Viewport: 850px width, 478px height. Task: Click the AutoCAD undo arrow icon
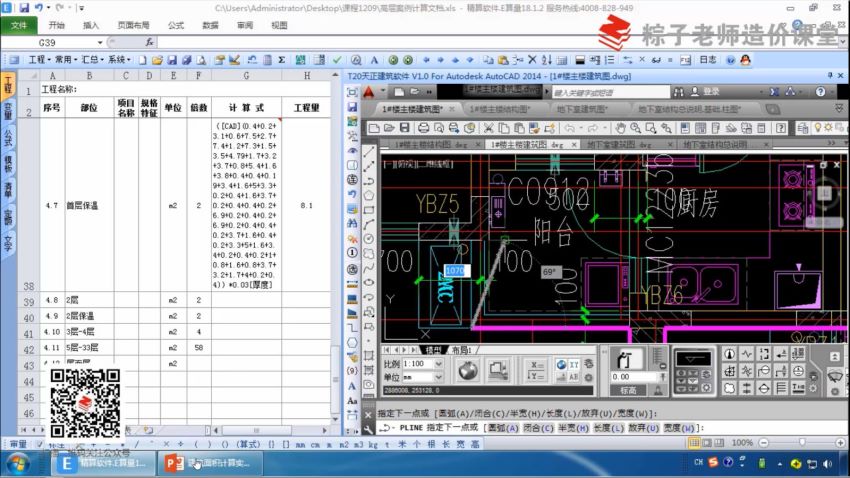click(x=569, y=128)
